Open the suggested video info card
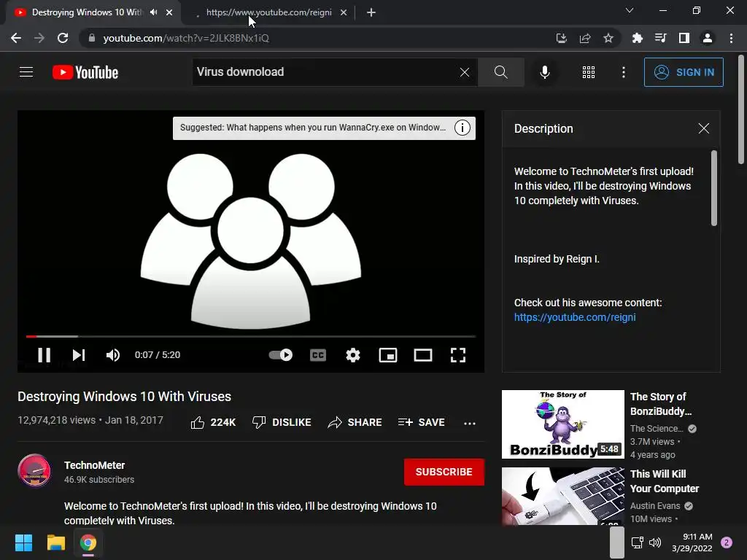This screenshot has height=560, width=747. tap(462, 128)
